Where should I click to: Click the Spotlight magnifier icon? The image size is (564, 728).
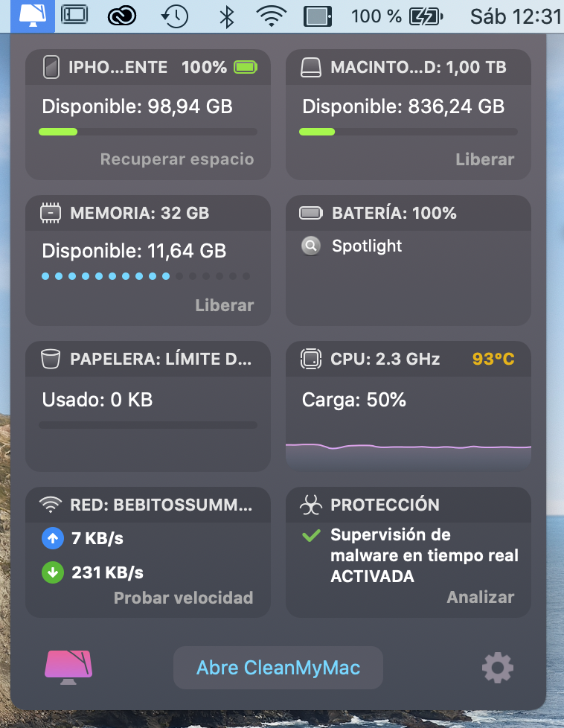311,246
